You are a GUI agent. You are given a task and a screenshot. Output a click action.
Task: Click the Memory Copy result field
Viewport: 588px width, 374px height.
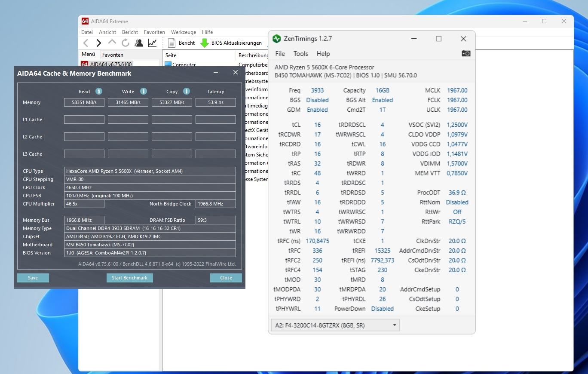[x=172, y=102]
